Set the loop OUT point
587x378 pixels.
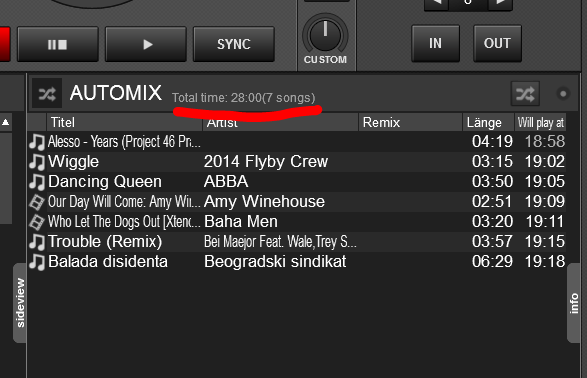coord(497,43)
